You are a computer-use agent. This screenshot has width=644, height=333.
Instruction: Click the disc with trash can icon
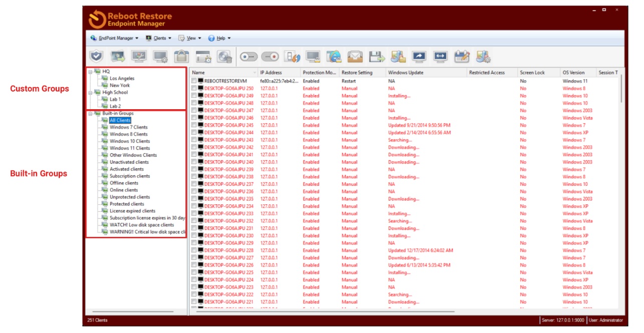point(225,57)
